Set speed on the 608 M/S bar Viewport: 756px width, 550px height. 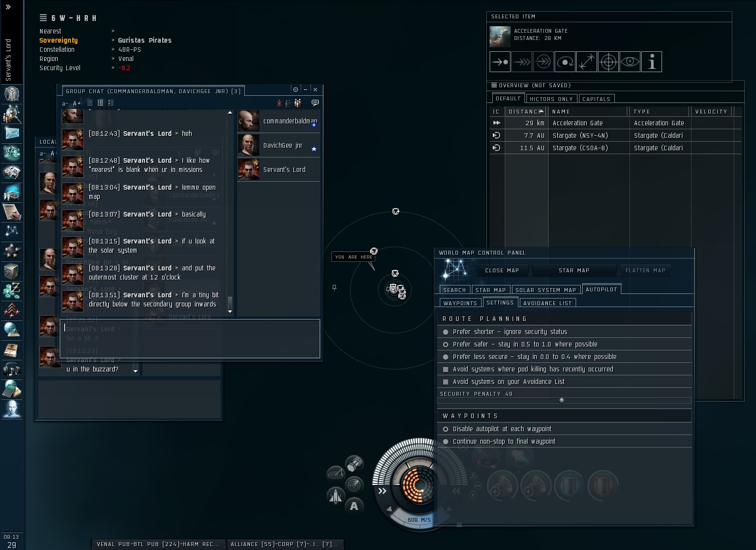point(419,519)
